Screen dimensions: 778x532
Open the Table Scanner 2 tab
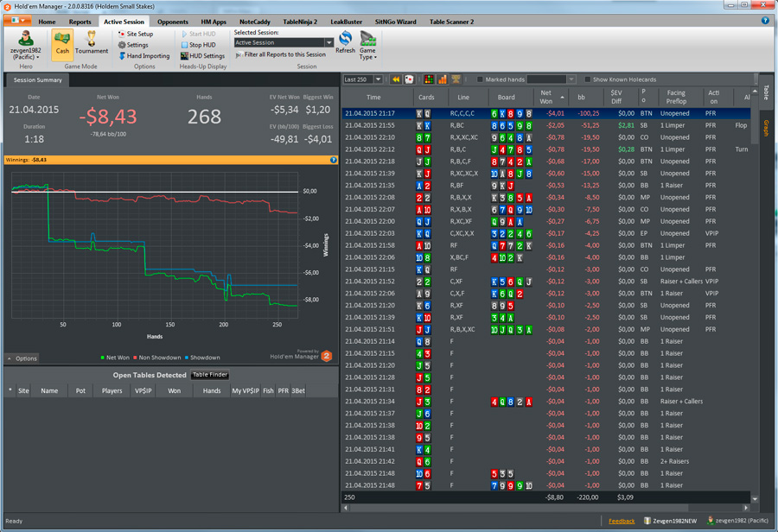pyautogui.click(x=451, y=22)
